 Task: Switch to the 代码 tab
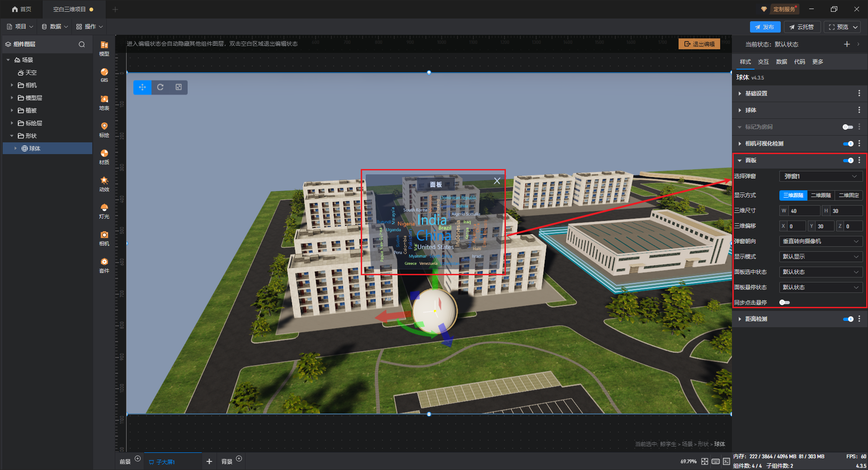tap(800, 62)
